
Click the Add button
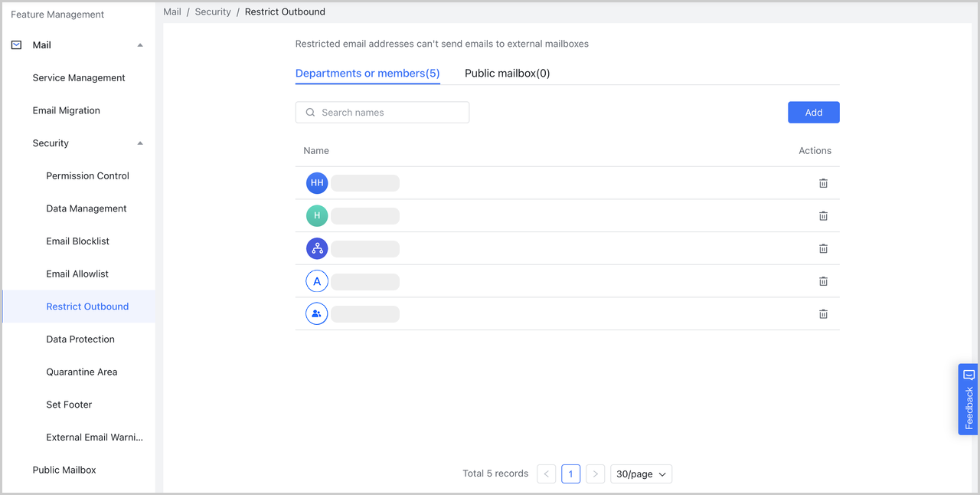click(813, 112)
